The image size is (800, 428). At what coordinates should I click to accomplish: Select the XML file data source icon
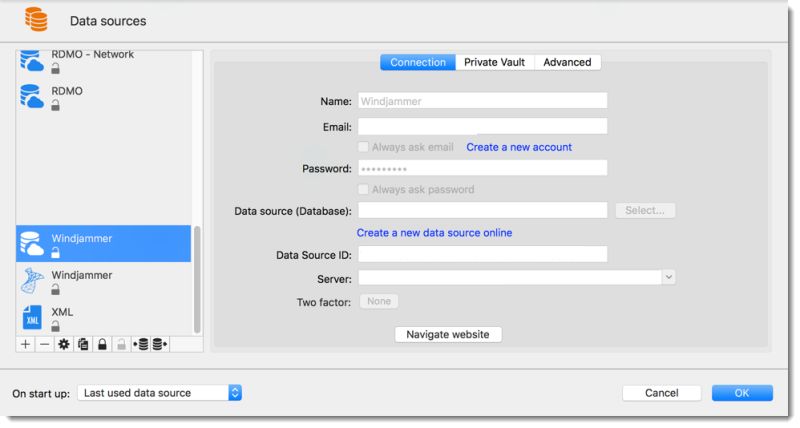click(x=32, y=317)
